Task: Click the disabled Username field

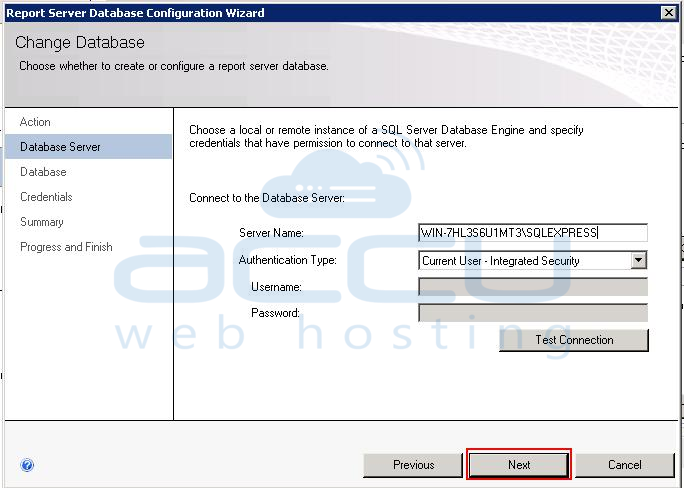Action: click(x=533, y=287)
